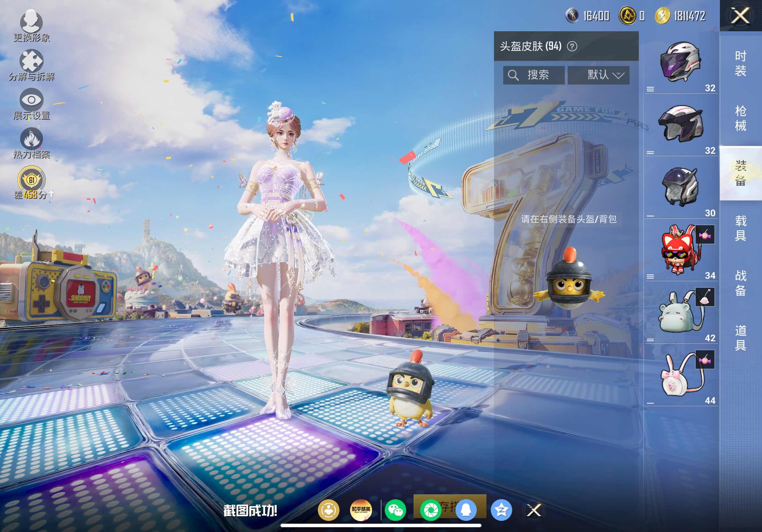The height and width of the screenshot is (532, 762).
Task: Select the red fox backpack thumbnail (34)
Action: pyautogui.click(x=679, y=250)
